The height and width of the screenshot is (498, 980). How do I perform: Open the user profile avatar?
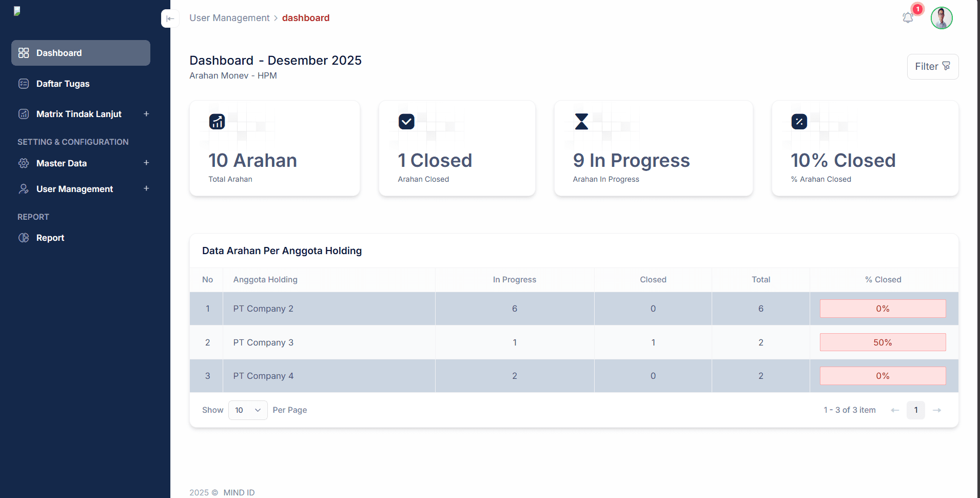click(x=942, y=18)
